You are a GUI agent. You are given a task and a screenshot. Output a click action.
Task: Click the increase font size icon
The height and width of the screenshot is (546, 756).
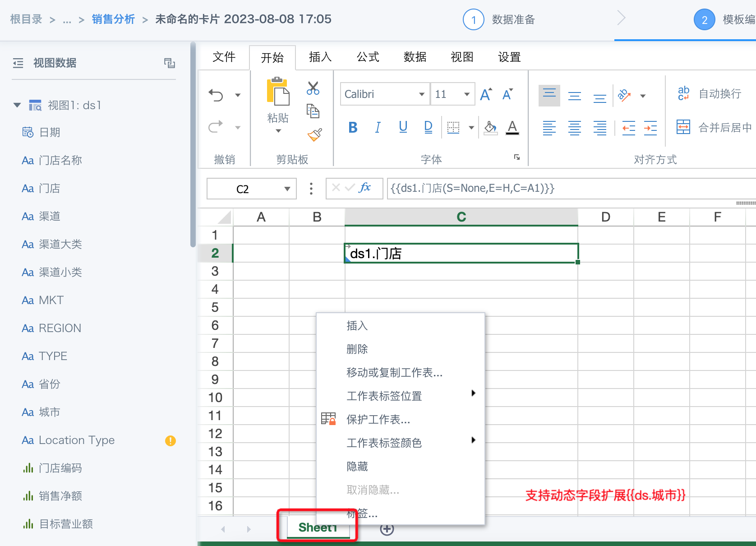tap(486, 94)
